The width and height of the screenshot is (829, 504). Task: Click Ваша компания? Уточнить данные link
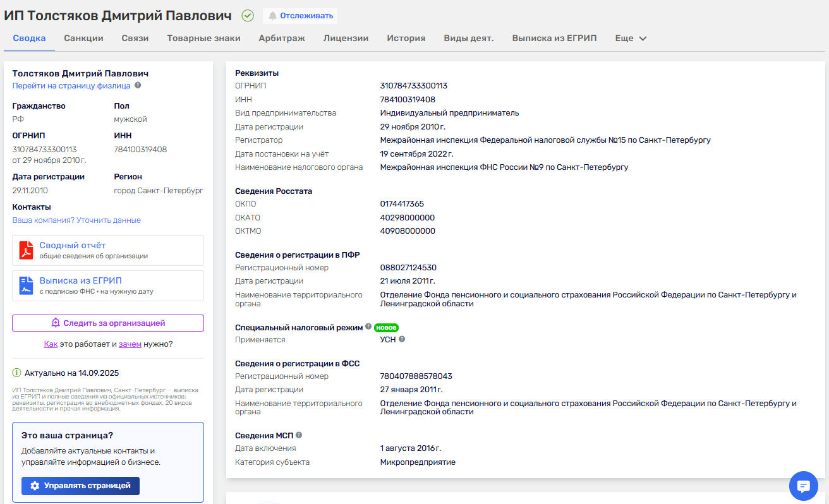tap(76, 220)
